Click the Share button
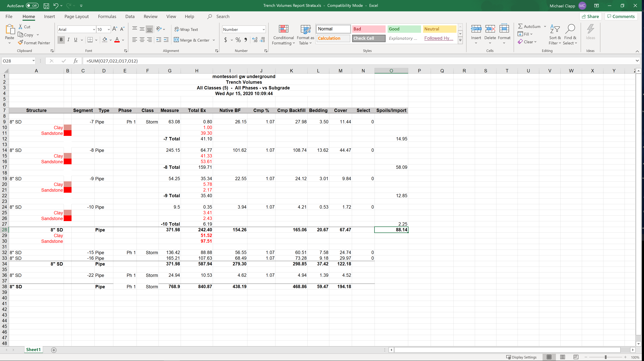Screen dimensions: 644x361 coord(590,17)
